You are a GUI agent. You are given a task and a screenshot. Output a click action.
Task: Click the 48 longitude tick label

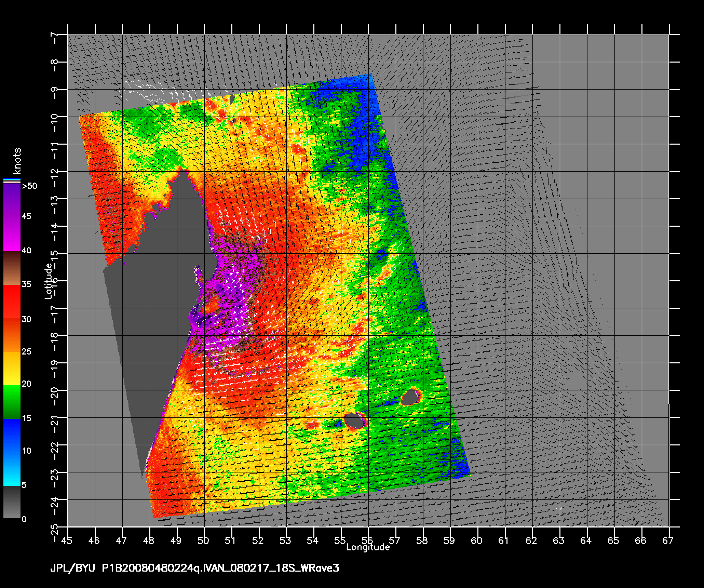[149, 540]
